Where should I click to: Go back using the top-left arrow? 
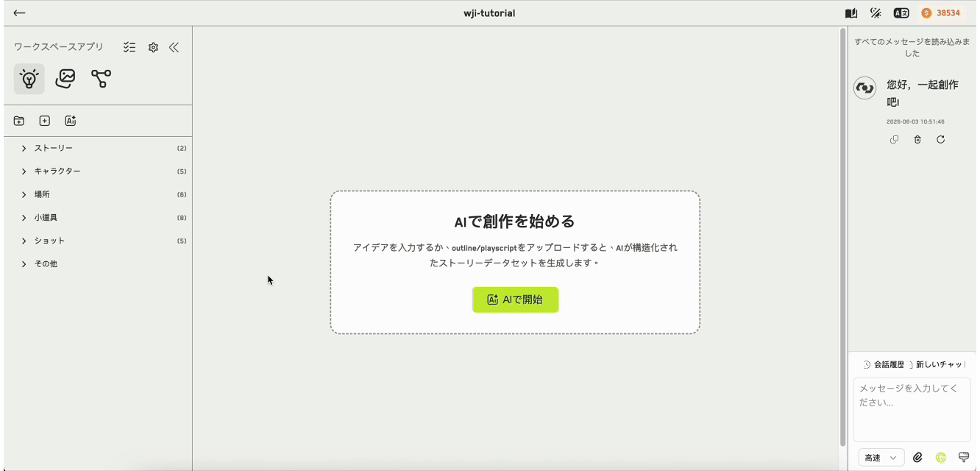pyautogui.click(x=19, y=13)
